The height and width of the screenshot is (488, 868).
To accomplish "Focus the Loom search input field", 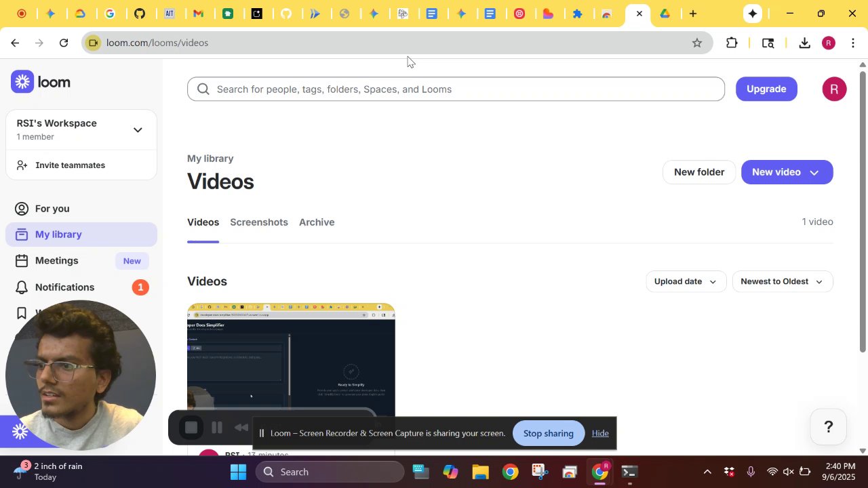I will pyautogui.click(x=456, y=89).
